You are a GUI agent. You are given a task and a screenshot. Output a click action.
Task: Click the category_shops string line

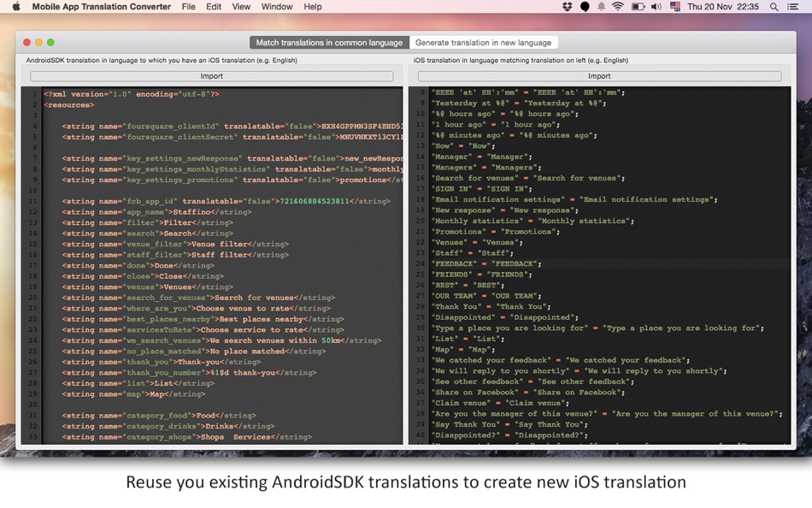187,437
